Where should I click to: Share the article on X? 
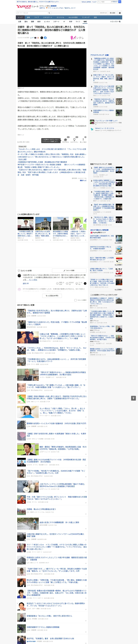tap(42, 38)
